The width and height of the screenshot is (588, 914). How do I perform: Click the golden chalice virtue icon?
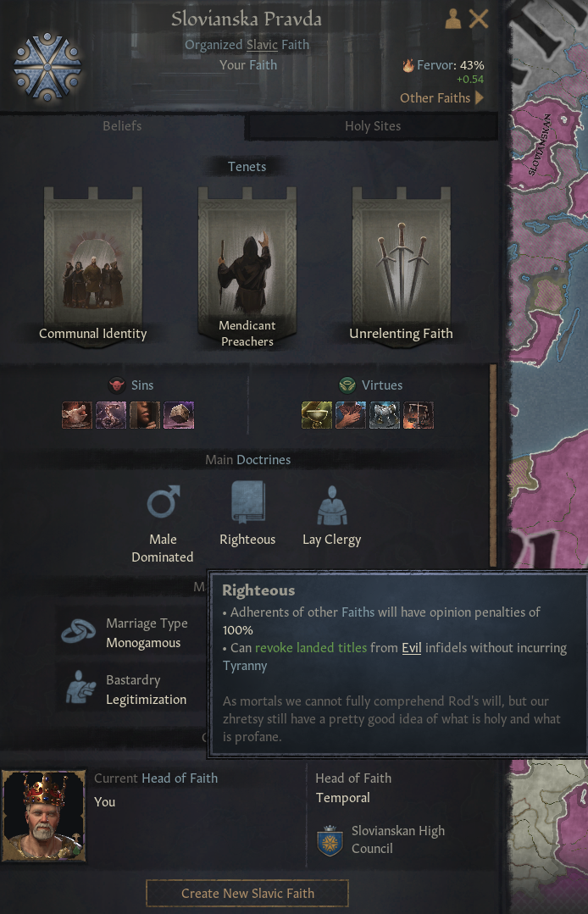coord(316,415)
